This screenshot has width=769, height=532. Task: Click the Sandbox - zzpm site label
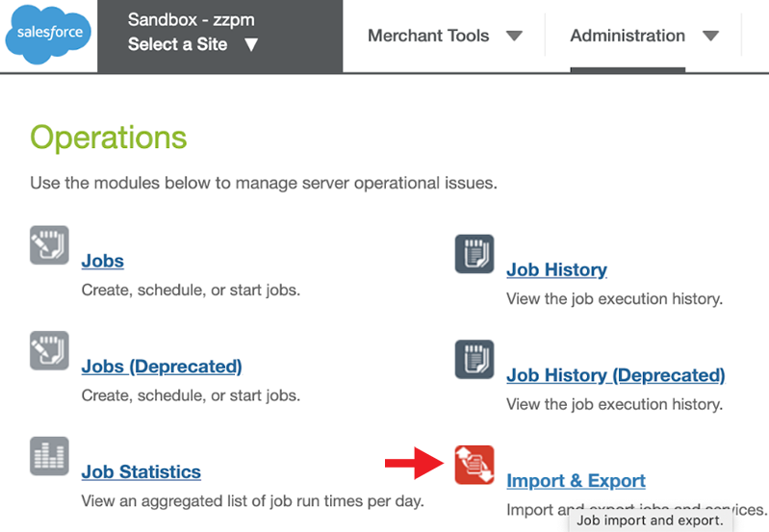click(x=191, y=19)
